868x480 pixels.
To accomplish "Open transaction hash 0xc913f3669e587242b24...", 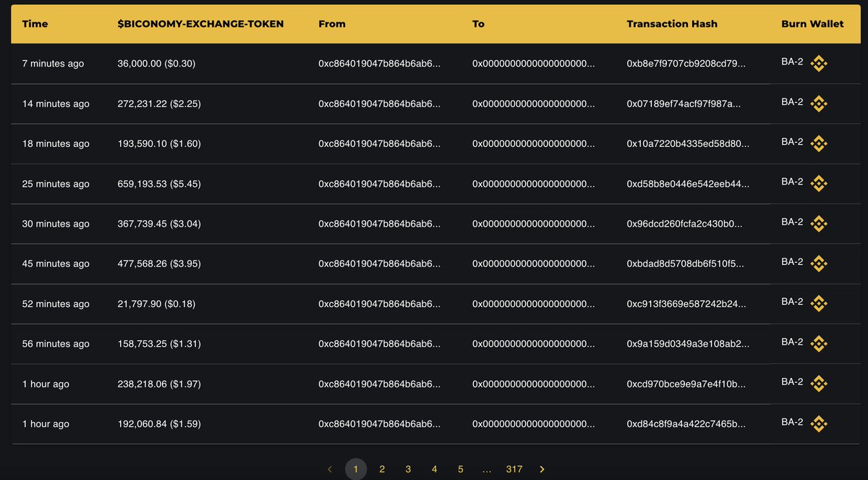I will point(686,303).
